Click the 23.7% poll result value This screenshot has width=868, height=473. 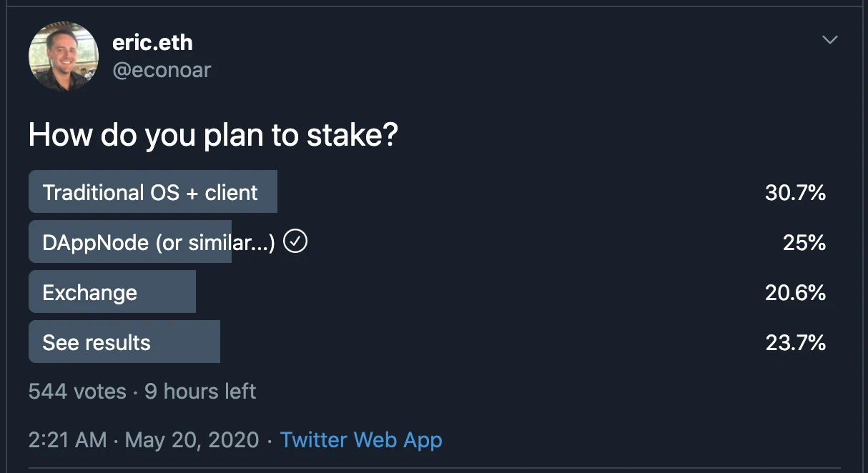(x=795, y=342)
